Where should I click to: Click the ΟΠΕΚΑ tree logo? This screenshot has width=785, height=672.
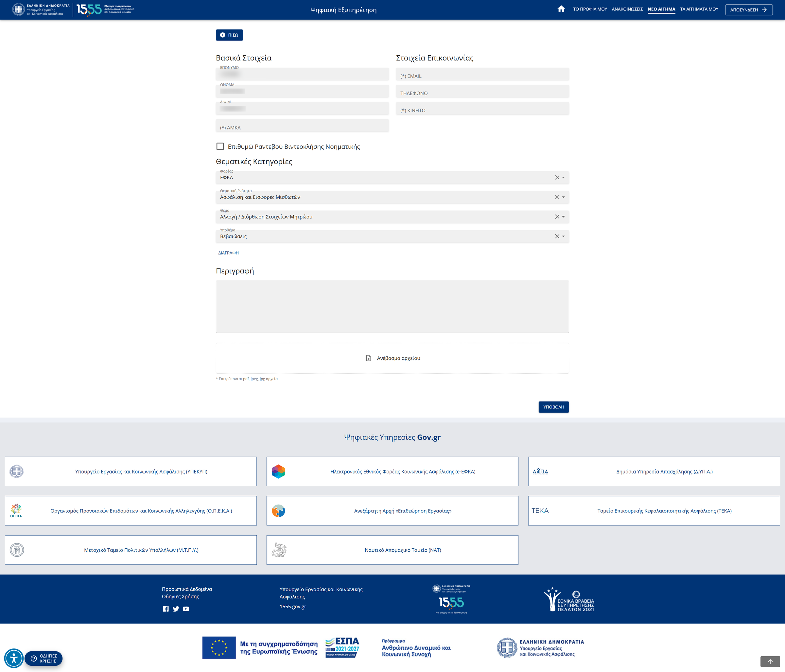click(16, 511)
